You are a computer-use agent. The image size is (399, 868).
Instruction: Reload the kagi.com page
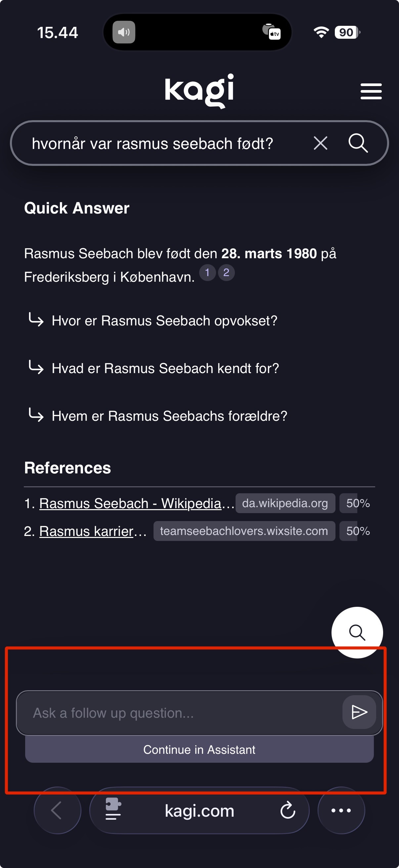288,810
